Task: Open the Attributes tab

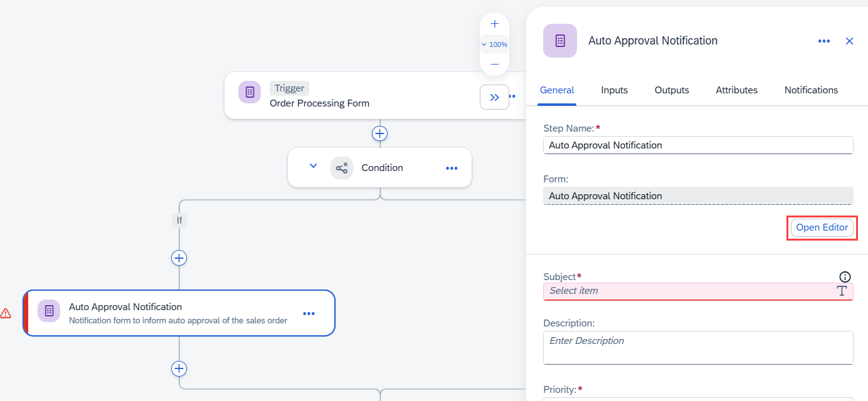Action: pyautogui.click(x=737, y=90)
